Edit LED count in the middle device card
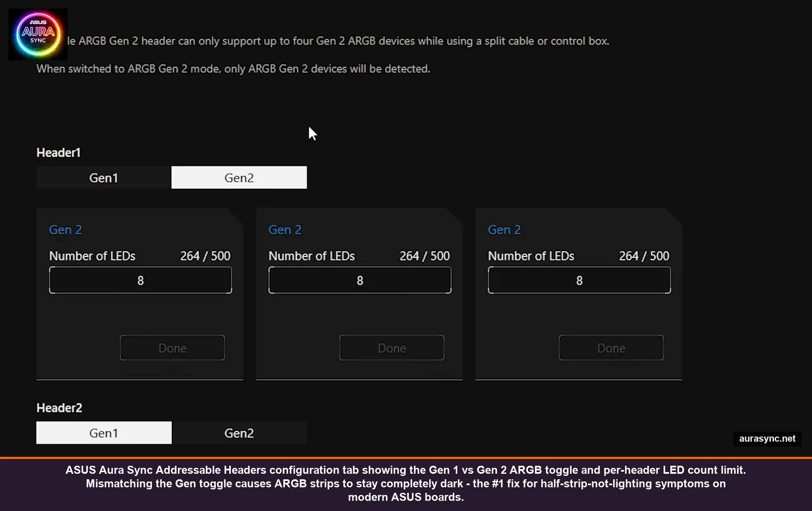812x511 pixels. coord(359,280)
